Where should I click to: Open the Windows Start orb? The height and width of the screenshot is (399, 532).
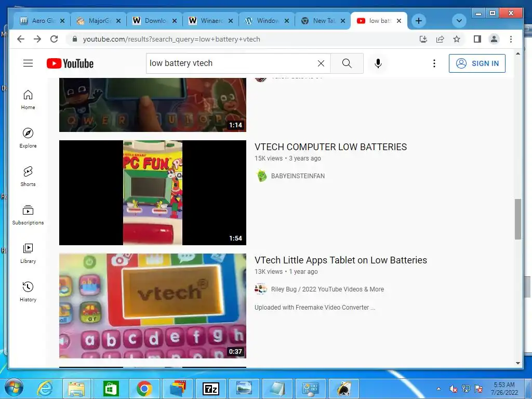click(14, 388)
